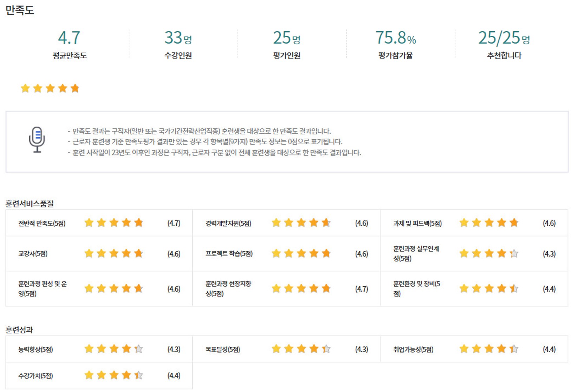The height and width of the screenshot is (392, 571).
Task: Click the 25/25명 추천합니다 figure
Action: [x=504, y=38]
